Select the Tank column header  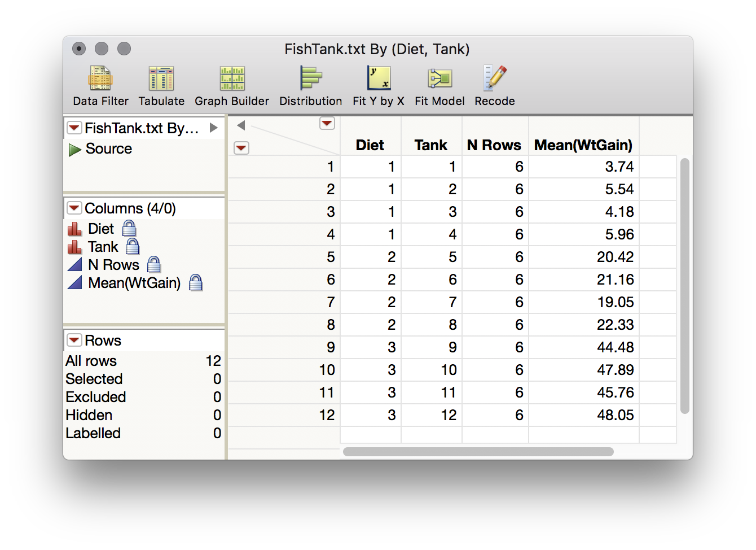point(431,145)
